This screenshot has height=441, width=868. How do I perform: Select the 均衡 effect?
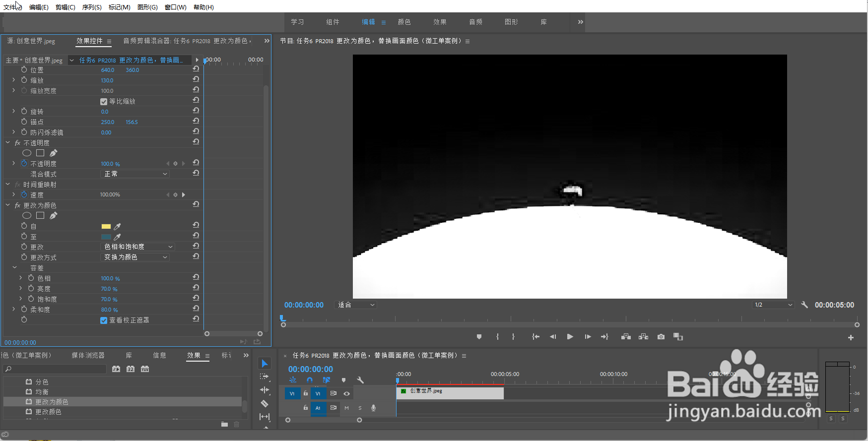point(42,392)
